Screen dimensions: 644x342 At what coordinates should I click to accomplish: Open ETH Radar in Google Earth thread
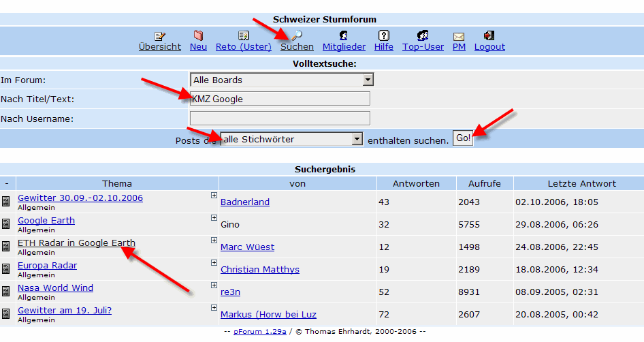tap(76, 243)
